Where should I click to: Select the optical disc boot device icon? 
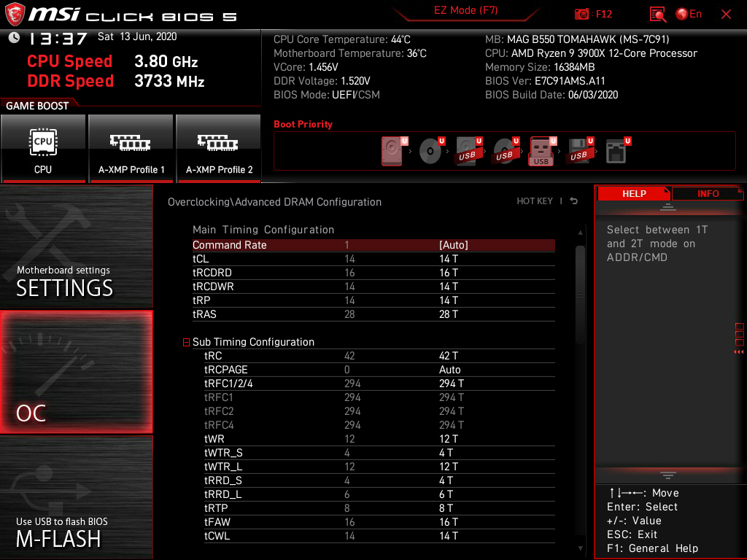(430, 151)
